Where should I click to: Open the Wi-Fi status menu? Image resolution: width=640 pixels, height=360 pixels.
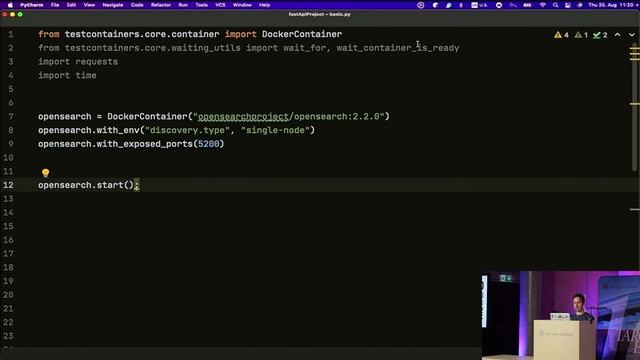[542, 5]
